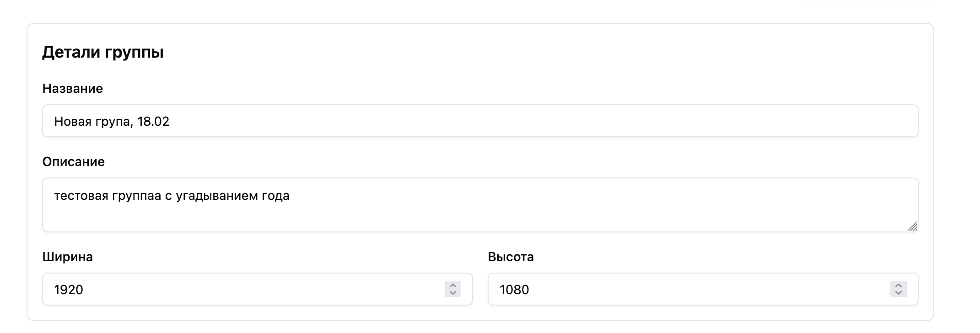Decrease Высота value with down arrow
Image resolution: width=980 pixels, height=333 pixels.
[898, 293]
